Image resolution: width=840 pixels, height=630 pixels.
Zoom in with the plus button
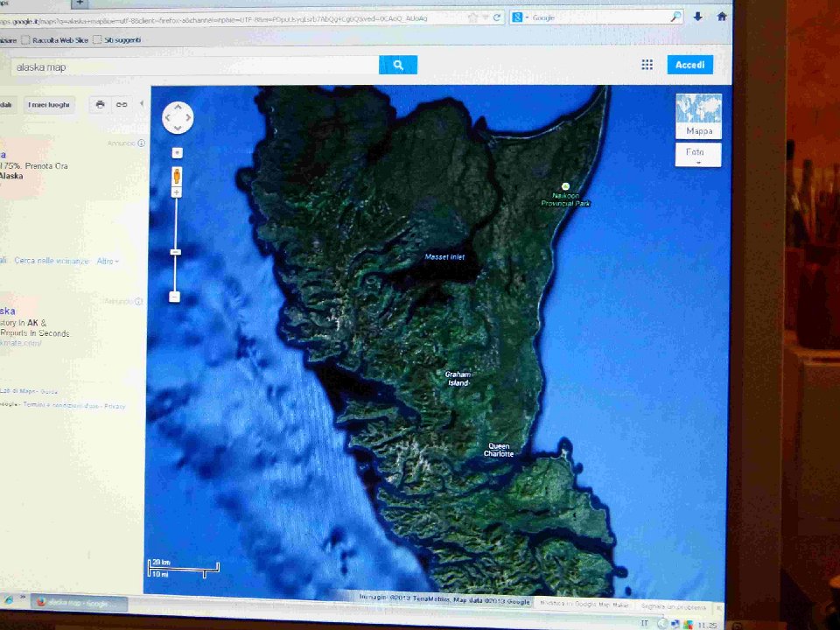point(176,192)
